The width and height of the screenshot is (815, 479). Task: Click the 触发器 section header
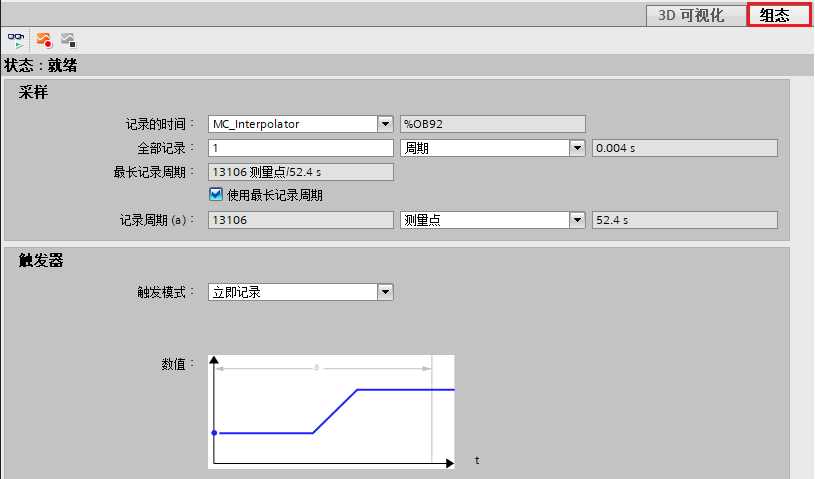click(41, 261)
